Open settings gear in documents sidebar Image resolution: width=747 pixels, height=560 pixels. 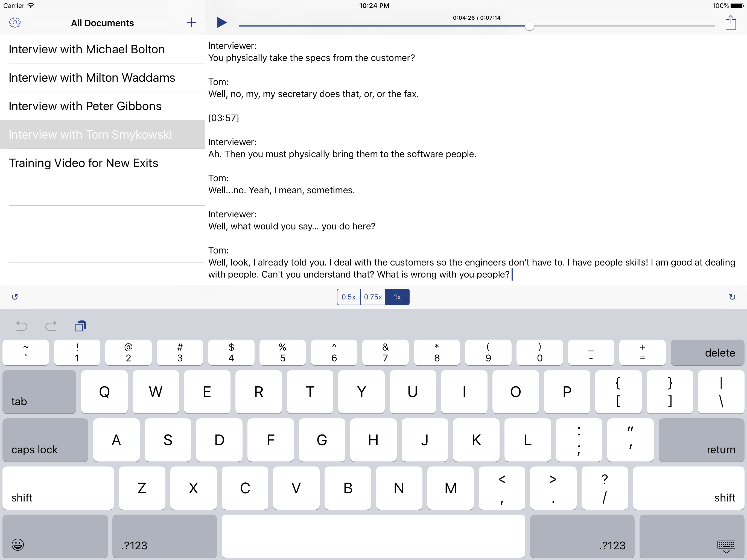(x=15, y=23)
